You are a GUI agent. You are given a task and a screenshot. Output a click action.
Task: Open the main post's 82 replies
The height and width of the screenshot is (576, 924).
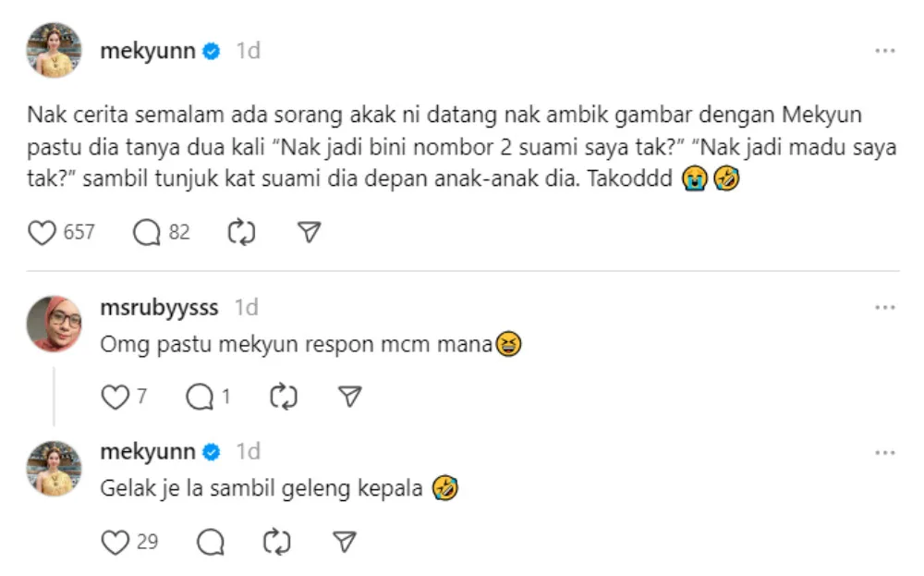point(148,232)
